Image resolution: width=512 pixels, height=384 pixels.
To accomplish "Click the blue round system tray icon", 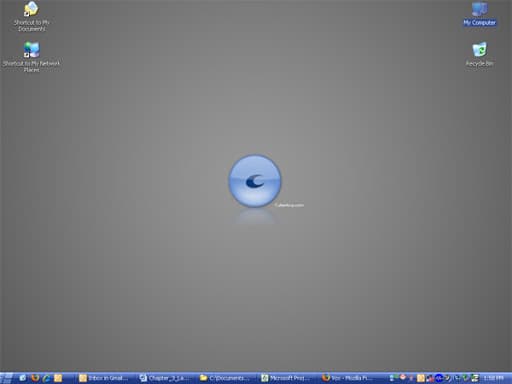I will click(439, 378).
